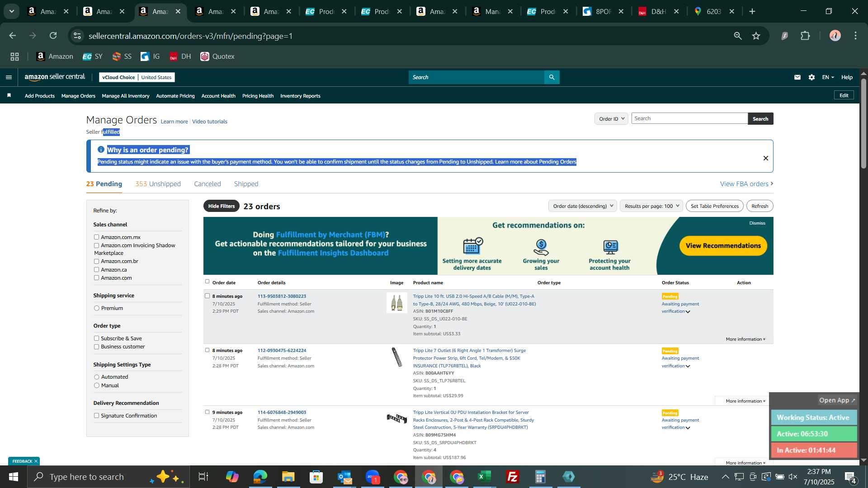Bookmark this page with the star icon
This screenshot has height=488, width=868.
(x=756, y=36)
